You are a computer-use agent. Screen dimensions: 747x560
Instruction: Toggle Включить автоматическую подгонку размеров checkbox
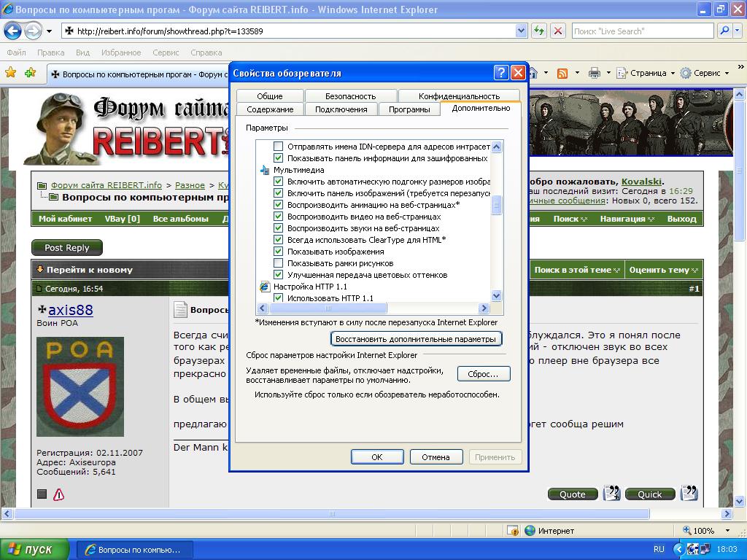(278, 182)
